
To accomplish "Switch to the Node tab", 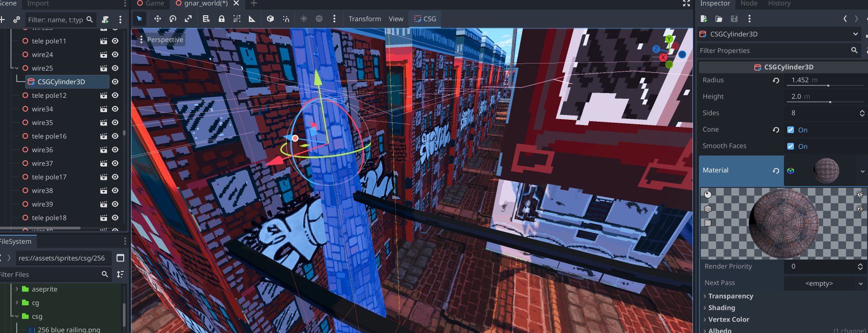I will (749, 3).
